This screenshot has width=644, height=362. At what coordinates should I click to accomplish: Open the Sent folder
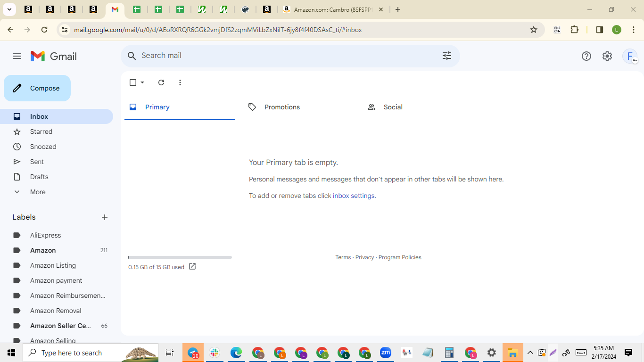[x=57, y=162]
